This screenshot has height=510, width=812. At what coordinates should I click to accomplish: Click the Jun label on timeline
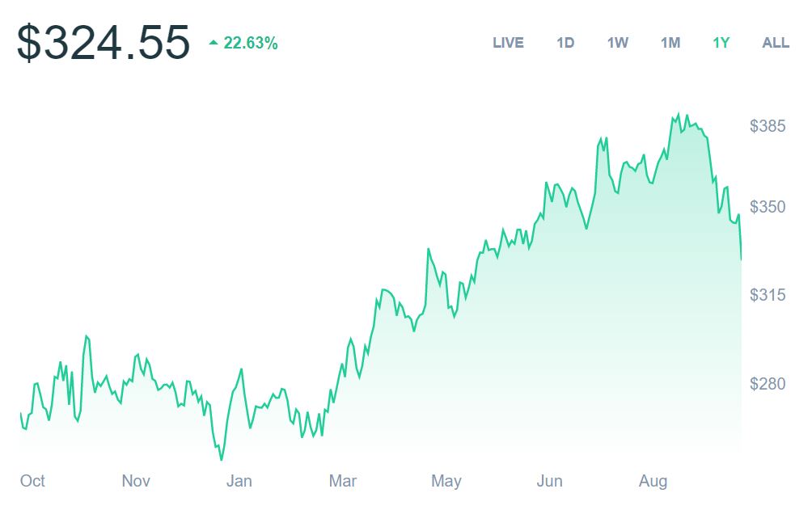pyautogui.click(x=549, y=482)
